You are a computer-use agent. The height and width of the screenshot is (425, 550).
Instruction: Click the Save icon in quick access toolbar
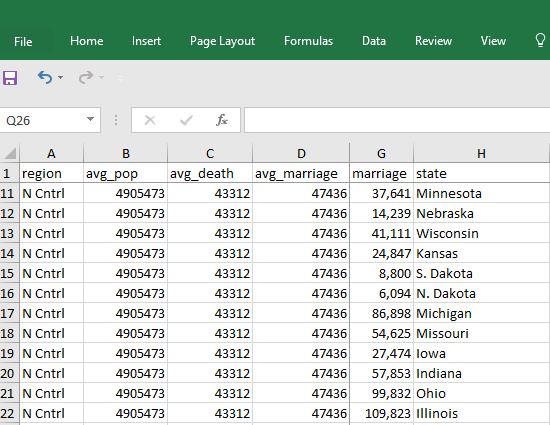click(10, 77)
